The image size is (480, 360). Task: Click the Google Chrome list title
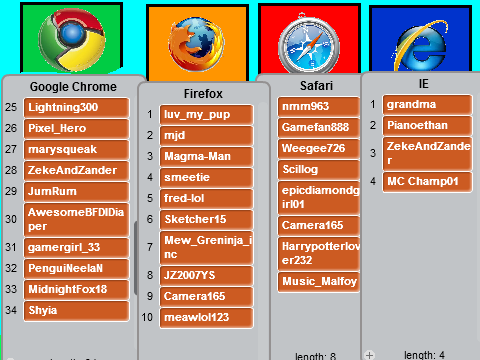[x=73, y=87]
